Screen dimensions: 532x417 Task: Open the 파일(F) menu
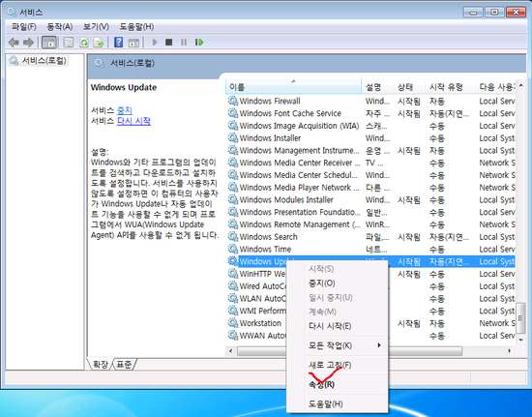[24, 26]
